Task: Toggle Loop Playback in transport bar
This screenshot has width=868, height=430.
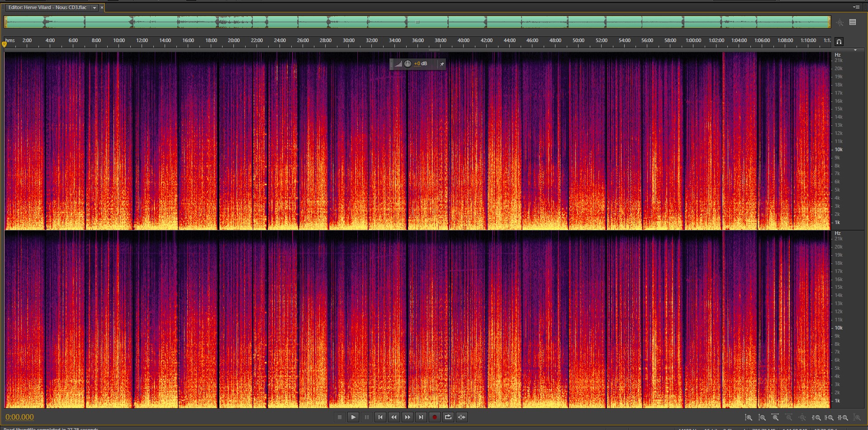Action: coord(448,417)
